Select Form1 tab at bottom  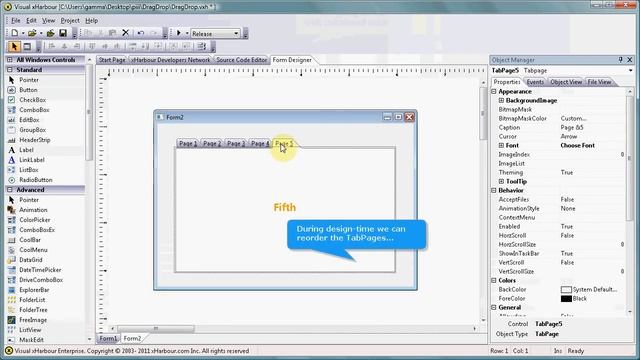(x=108, y=339)
